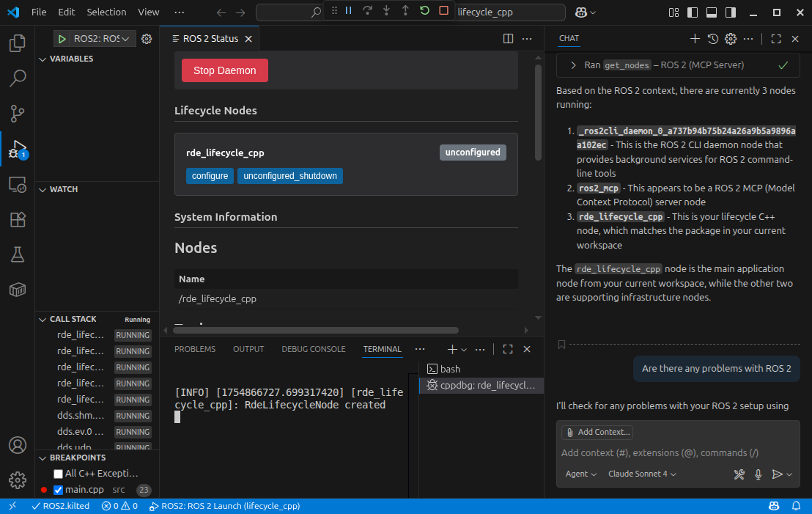
Task: Open the Remote Explorer view
Action: (18, 185)
